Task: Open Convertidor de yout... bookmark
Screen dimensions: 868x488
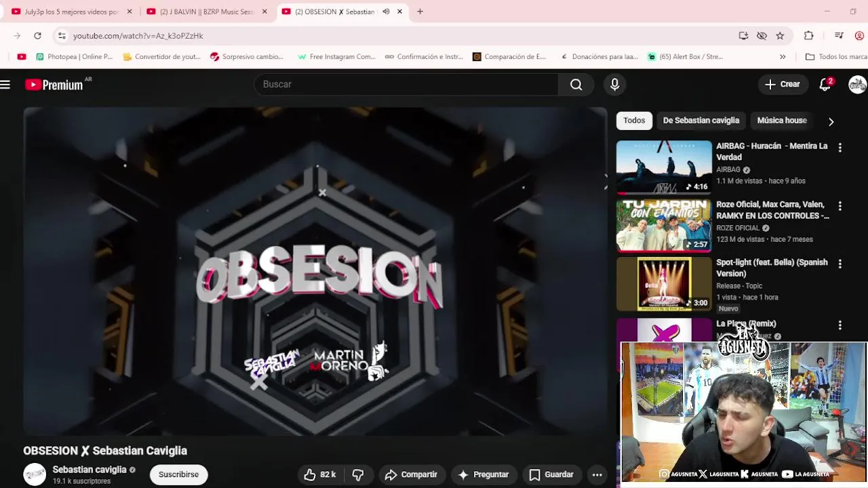Action: [161, 57]
